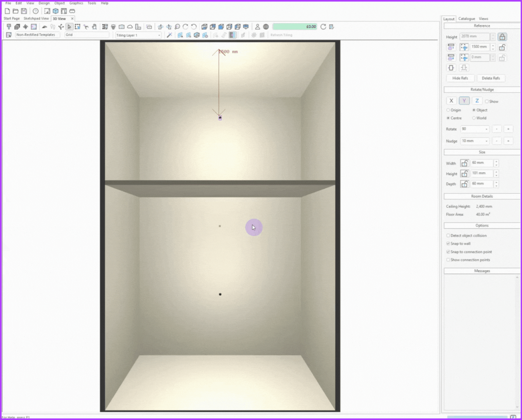Open the Tools menu
This screenshot has height=420, width=522.
pyautogui.click(x=92, y=3)
